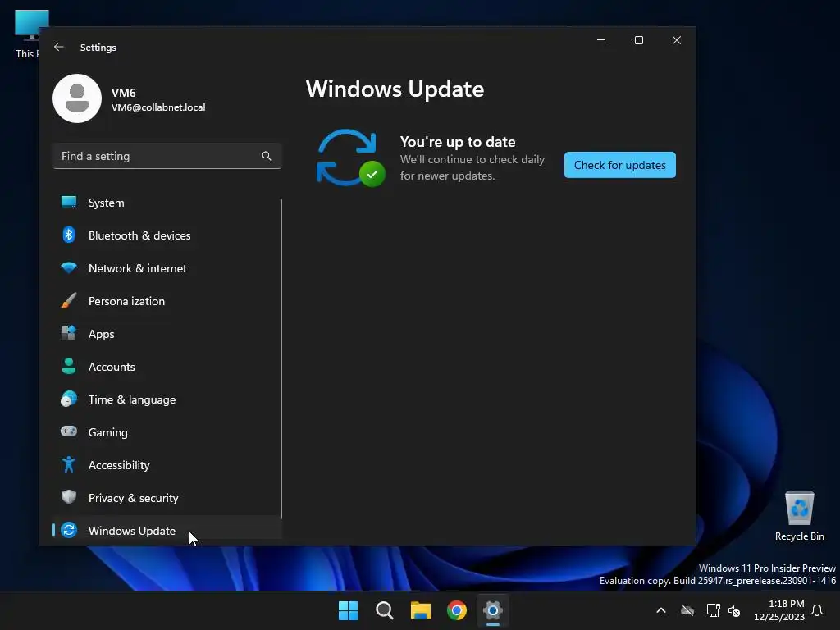Screen dimensions: 840x630
Task: Click the large update status sync icon
Action: [x=350, y=158]
